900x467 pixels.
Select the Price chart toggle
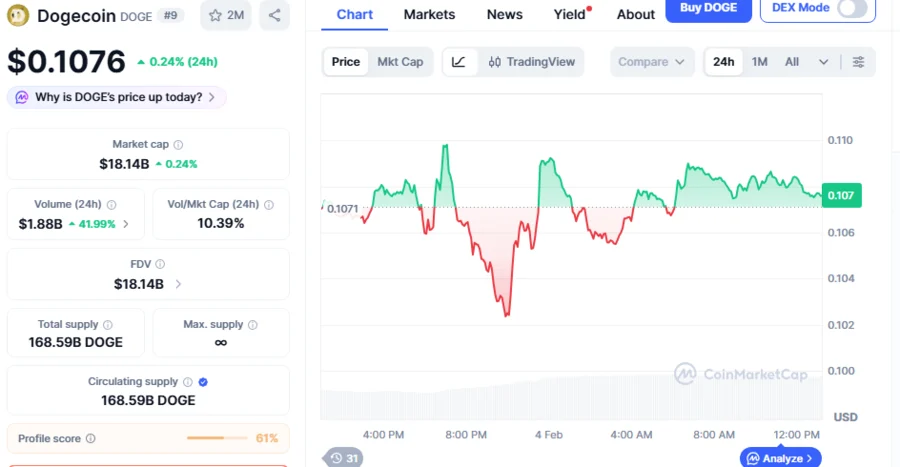[x=345, y=62]
